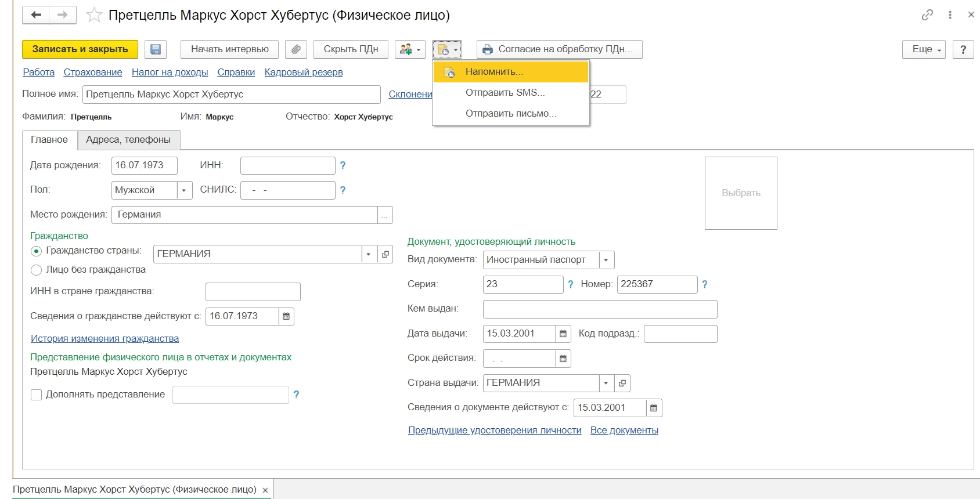Open calendar for Дата выдачи field
Image resolution: width=980 pixels, height=499 pixels.
click(563, 334)
